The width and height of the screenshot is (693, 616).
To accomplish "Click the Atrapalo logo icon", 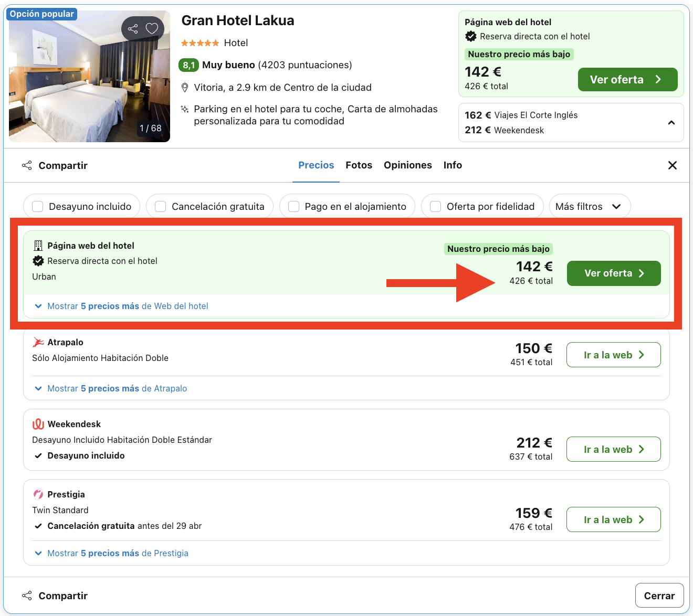I will click(x=38, y=342).
